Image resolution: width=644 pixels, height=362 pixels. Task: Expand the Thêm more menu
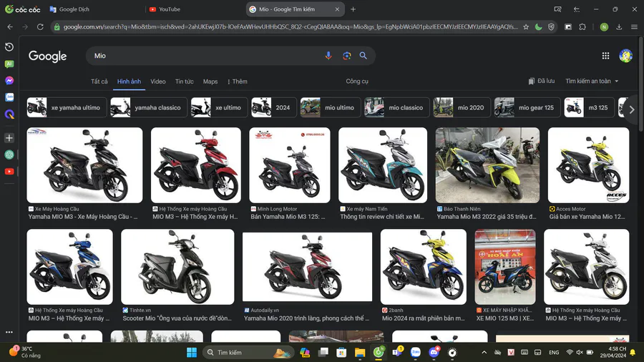tap(238, 82)
